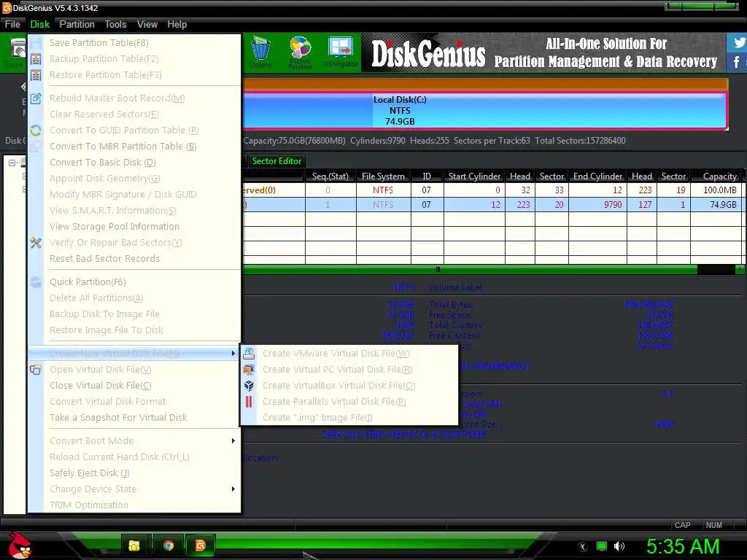
Task: Click the Quick Partition icon
Action: click(x=36, y=282)
